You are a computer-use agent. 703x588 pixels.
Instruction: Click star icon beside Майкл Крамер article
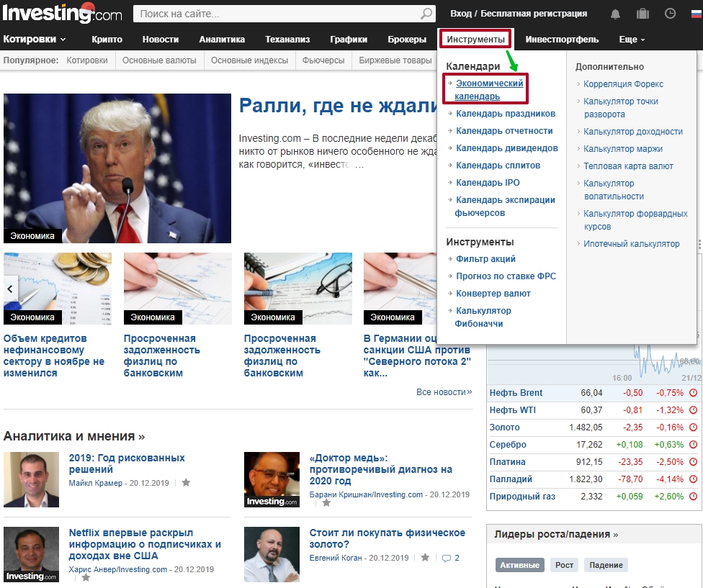186,483
